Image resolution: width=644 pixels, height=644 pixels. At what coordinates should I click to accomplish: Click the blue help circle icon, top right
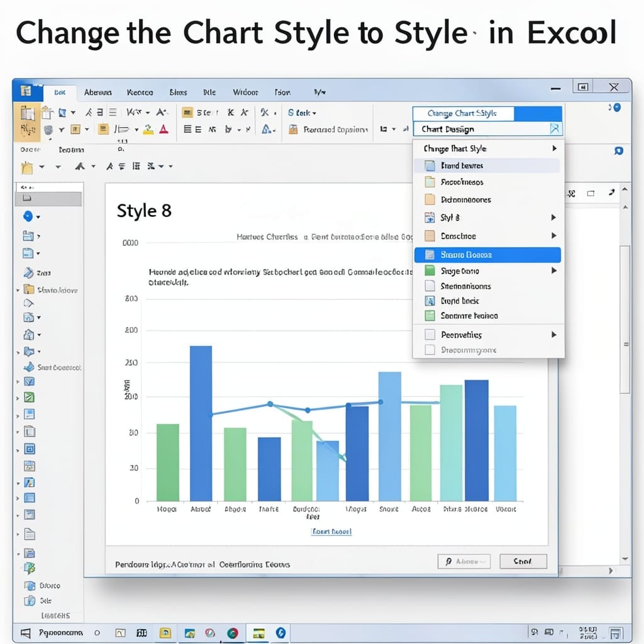(x=616, y=108)
